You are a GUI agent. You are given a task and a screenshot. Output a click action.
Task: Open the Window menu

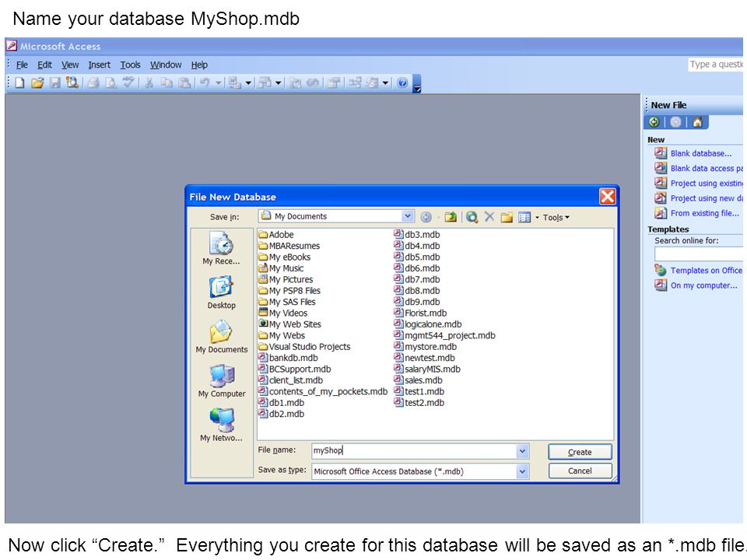[166, 65]
